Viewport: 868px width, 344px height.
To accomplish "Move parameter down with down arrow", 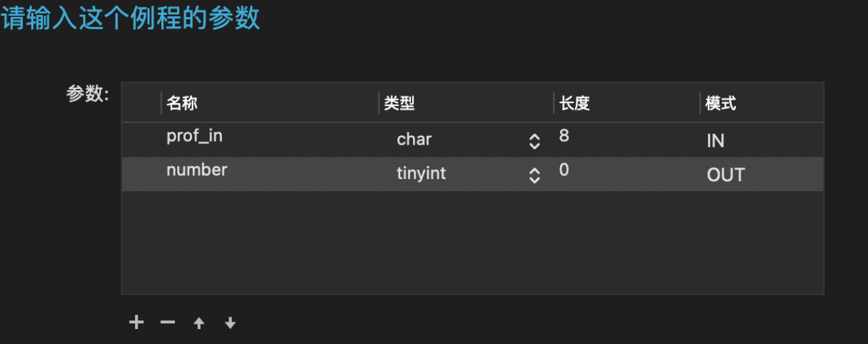I will click(231, 323).
